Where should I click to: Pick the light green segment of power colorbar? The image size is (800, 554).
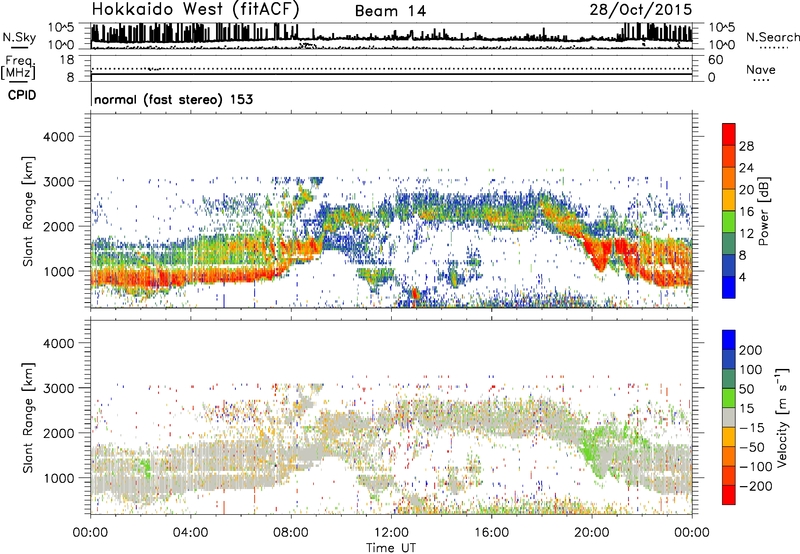[x=729, y=222]
